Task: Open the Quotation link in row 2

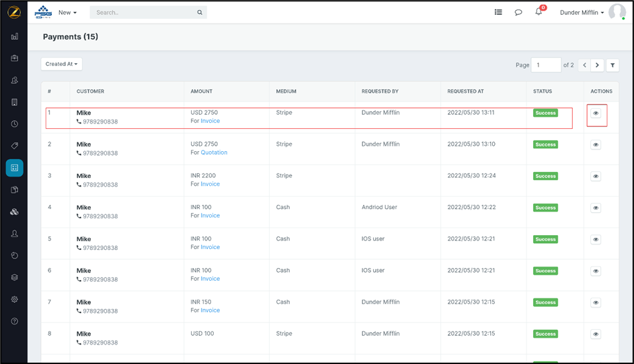Action: [x=214, y=152]
